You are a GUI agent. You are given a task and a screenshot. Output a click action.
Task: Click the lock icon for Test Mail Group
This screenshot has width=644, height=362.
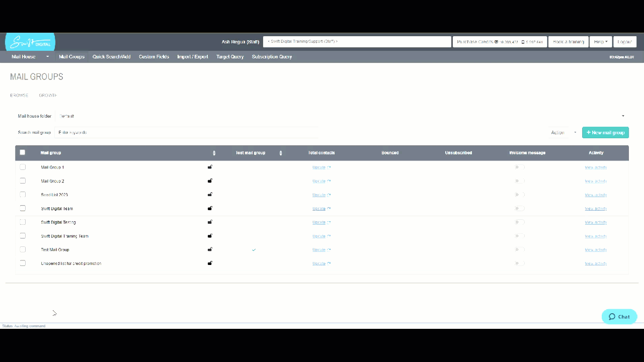tap(210, 249)
